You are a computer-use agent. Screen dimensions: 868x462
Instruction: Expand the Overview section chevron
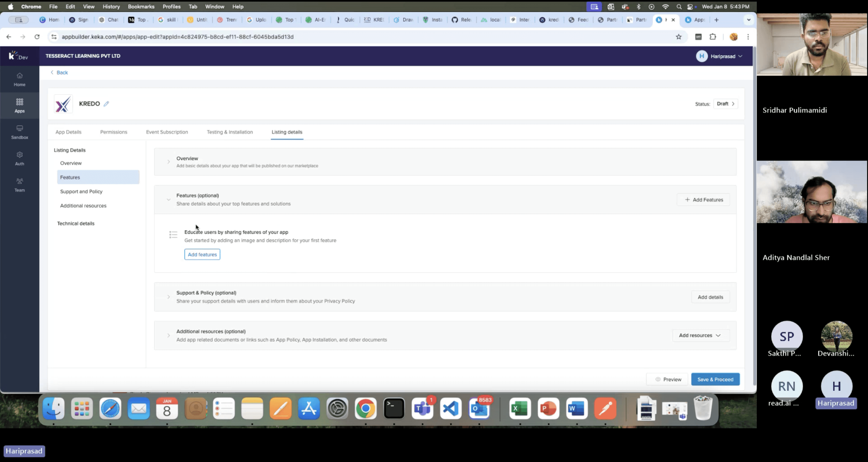click(x=169, y=162)
